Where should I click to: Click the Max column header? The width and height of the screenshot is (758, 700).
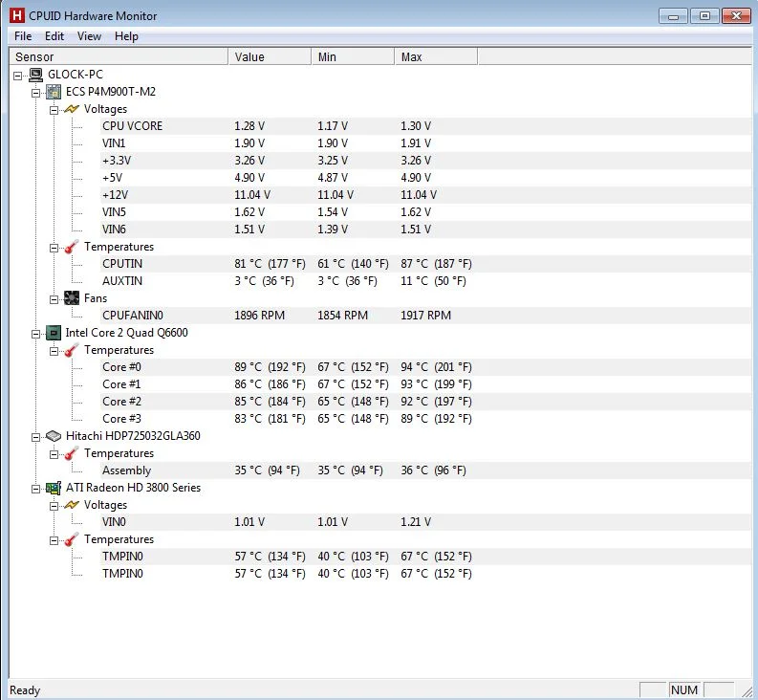click(436, 56)
